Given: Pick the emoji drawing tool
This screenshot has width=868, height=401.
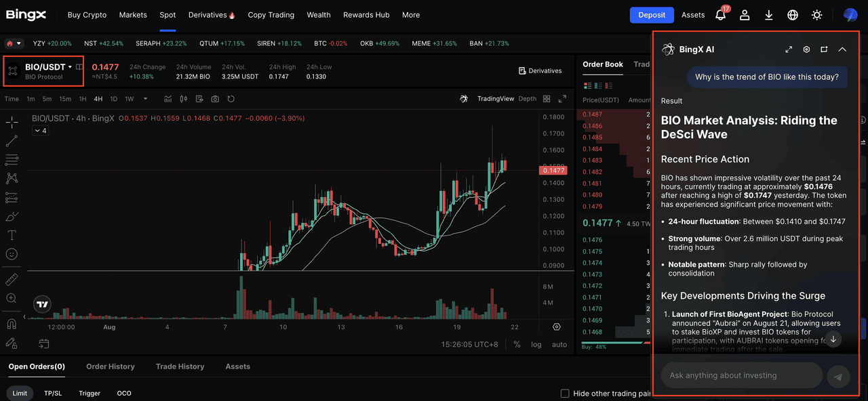Looking at the screenshot, I should (10, 254).
